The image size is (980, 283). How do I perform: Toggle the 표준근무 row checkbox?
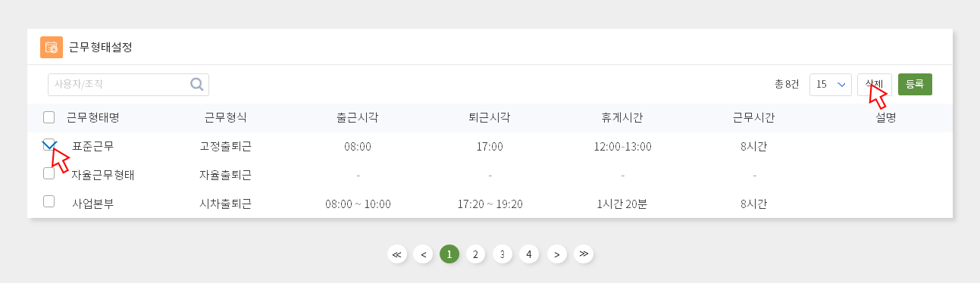49,145
